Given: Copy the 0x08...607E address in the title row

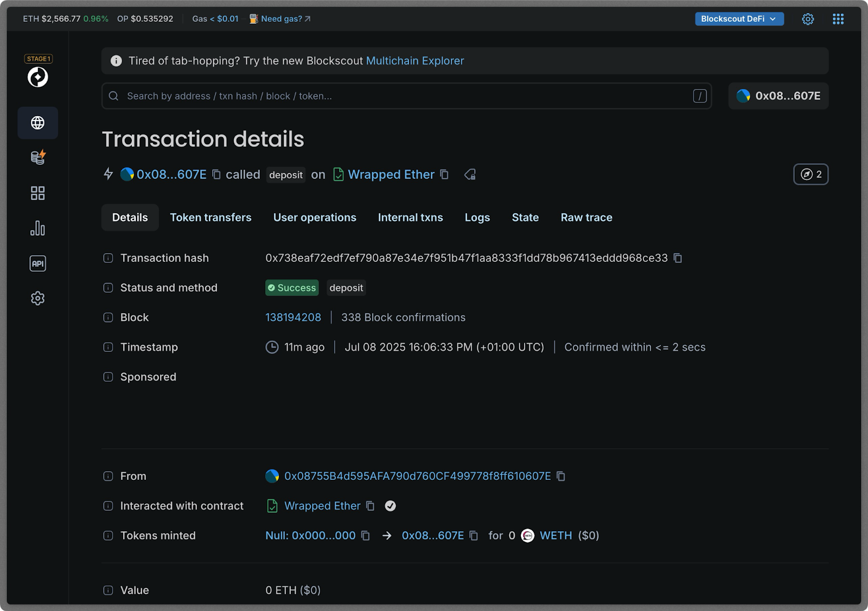Looking at the screenshot, I should [216, 175].
